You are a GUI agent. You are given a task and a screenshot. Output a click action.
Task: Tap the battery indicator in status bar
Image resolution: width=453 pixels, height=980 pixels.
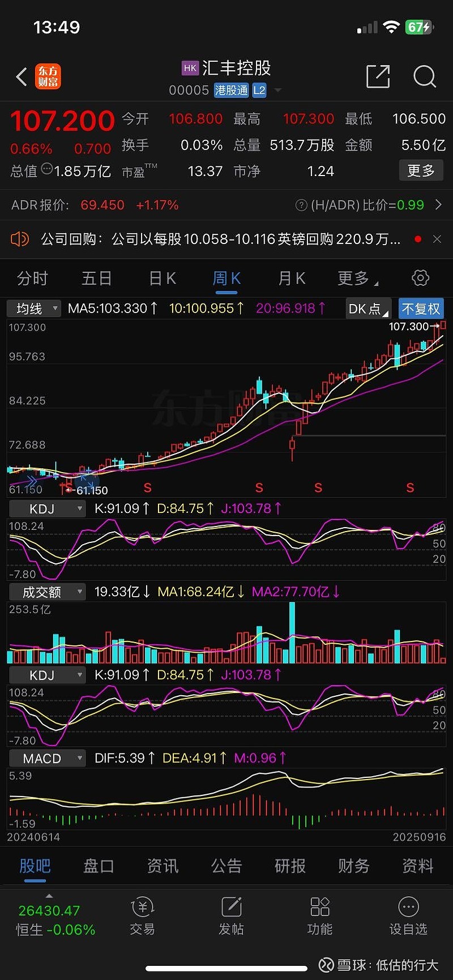tap(420, 27)
